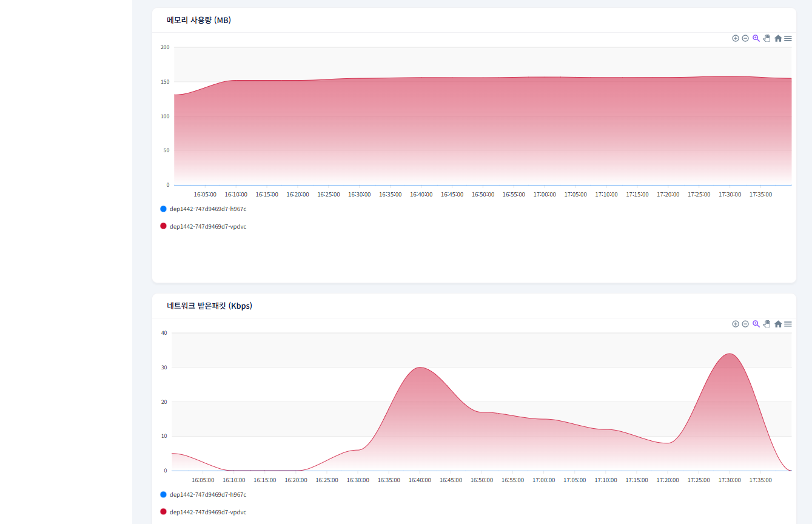Enable selection zoom on network packets chart
Image resolution: width=812 pixels, height=524 pixels.
tap(756, 324)
